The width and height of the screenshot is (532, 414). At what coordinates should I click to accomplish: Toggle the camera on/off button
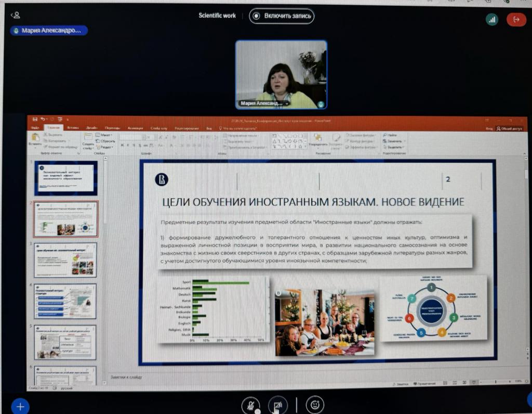click(x=277, y=405)
